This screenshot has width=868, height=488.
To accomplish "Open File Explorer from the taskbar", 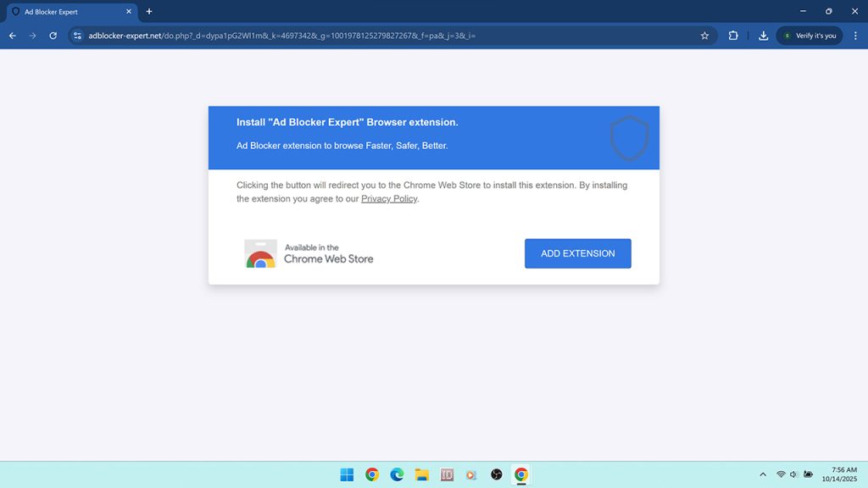I will pos(421,474).
